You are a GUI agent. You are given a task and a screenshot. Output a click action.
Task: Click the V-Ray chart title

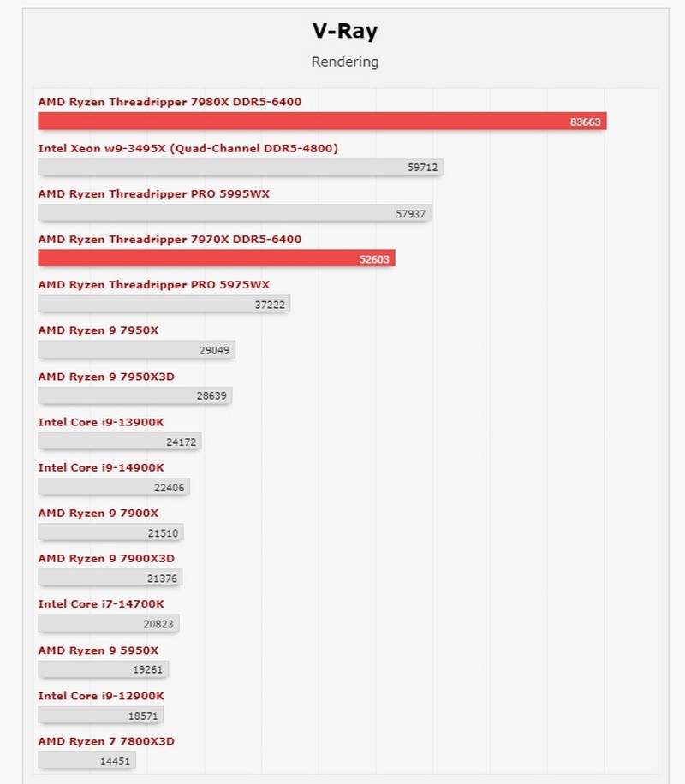(344, 32)
